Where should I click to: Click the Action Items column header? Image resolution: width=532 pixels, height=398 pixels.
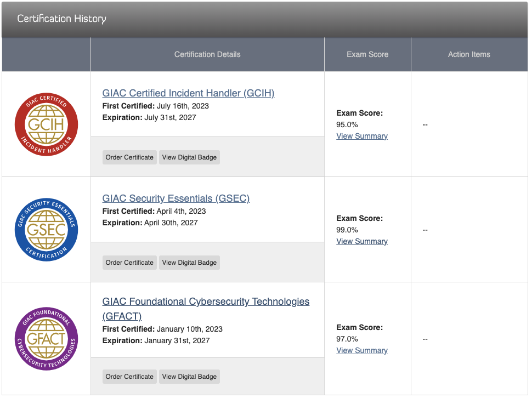(469, 54)
